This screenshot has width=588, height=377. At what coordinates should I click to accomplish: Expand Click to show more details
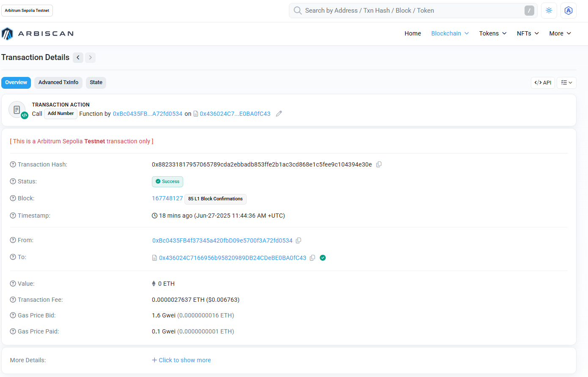[181, 360]
